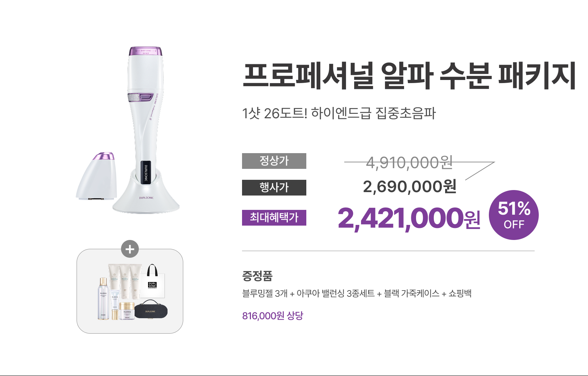
Task: Click the purple 최대혜택가 label
Action: coord(274,218)
